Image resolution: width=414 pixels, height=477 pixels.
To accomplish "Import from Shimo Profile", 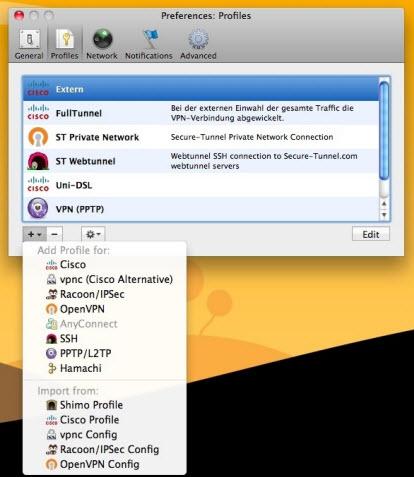I will (104, 405).
